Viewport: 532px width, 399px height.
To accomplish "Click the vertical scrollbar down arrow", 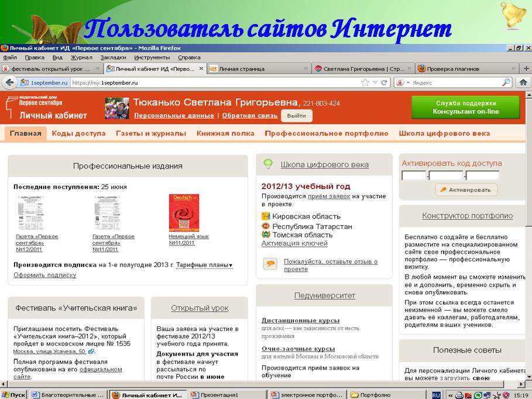I will (528, 377).
